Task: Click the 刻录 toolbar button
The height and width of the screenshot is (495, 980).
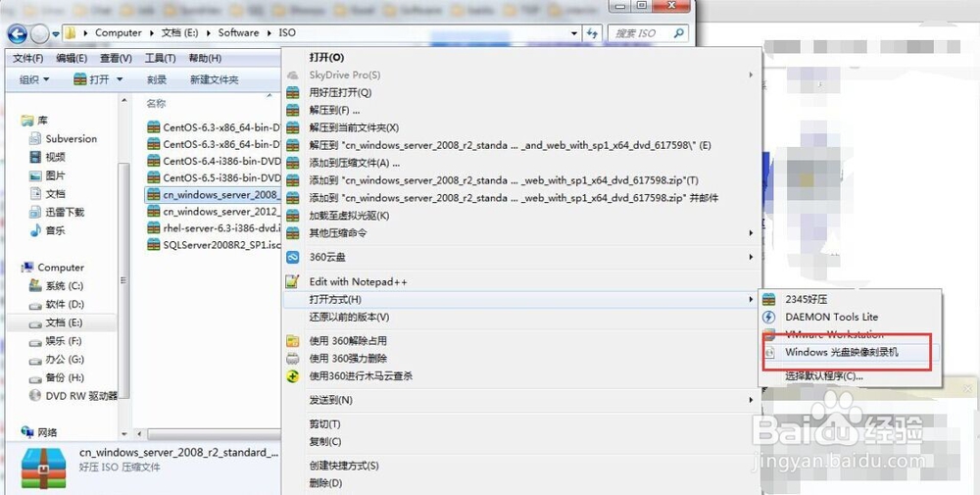Action: (x=157, y=80)
